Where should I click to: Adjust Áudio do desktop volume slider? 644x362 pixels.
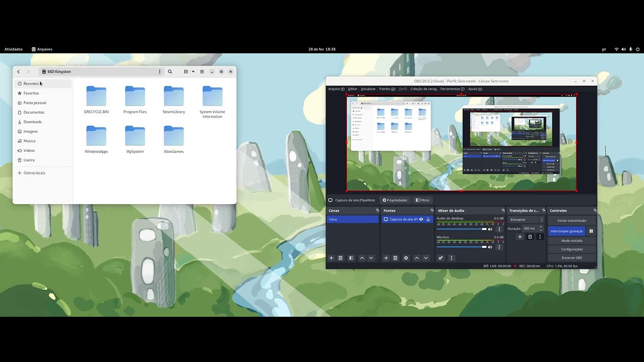pos(461,229)
